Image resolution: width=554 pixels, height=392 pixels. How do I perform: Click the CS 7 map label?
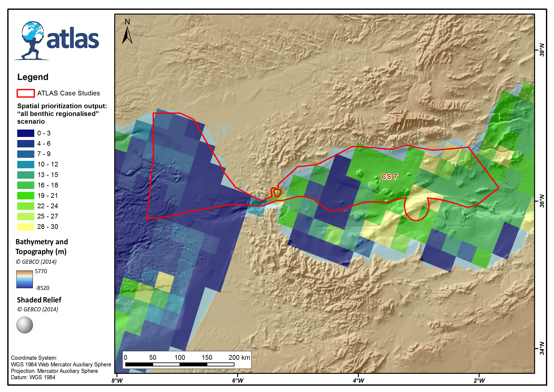coord(389,177)
